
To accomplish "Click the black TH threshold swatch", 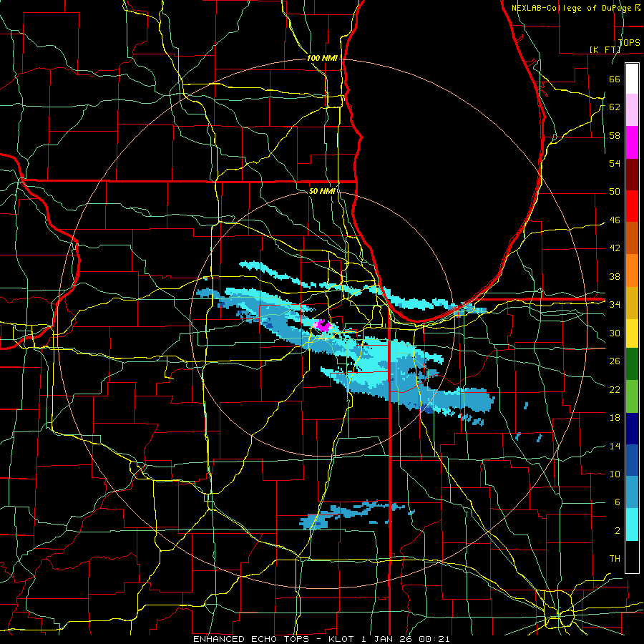I will click(x=632, y=557).
